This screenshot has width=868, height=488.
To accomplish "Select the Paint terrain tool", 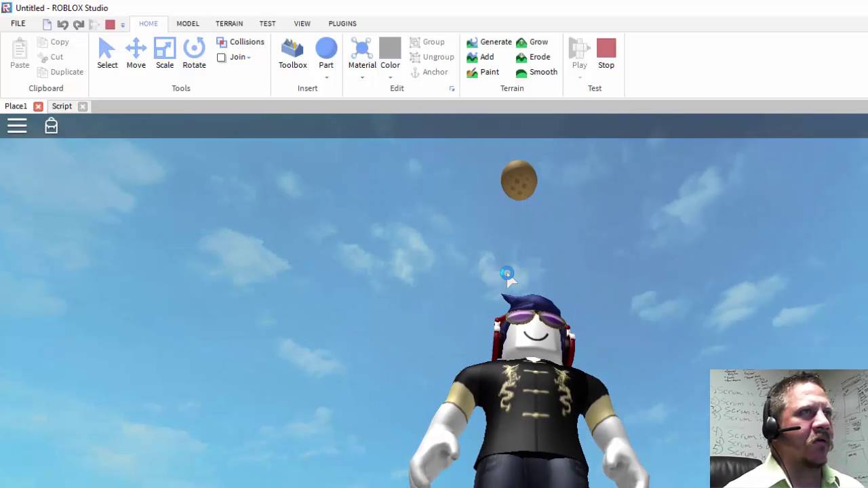I will click(x=483, y=72).
